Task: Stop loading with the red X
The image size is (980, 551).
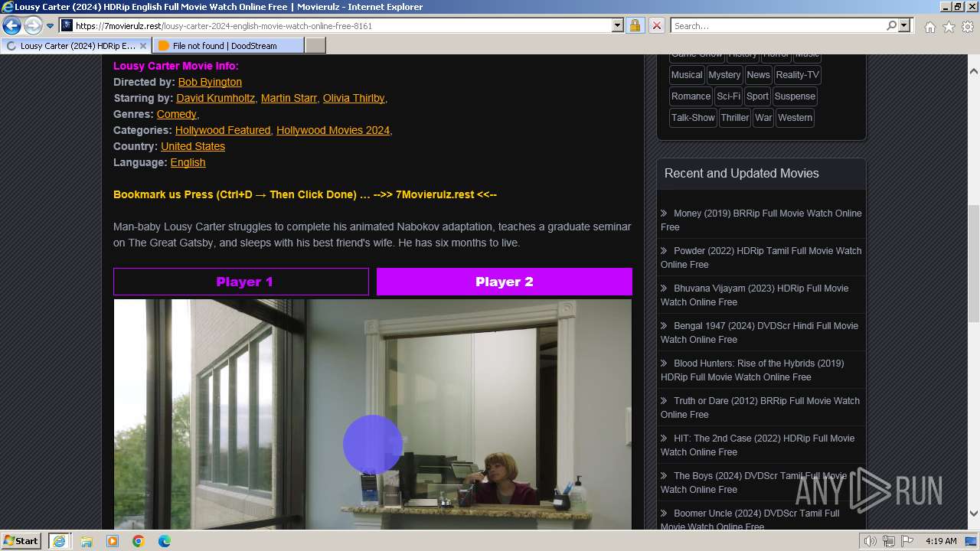Action: [x=657, y=25]
